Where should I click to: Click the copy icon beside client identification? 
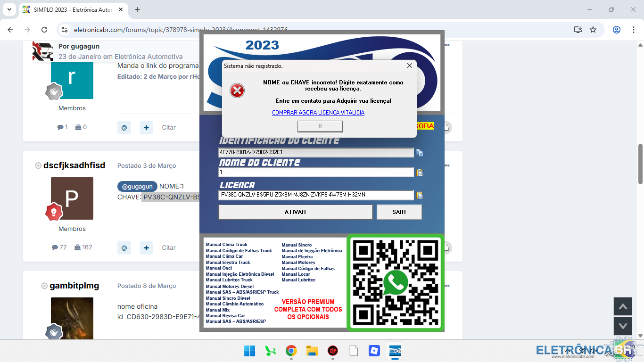pos(419,153)
